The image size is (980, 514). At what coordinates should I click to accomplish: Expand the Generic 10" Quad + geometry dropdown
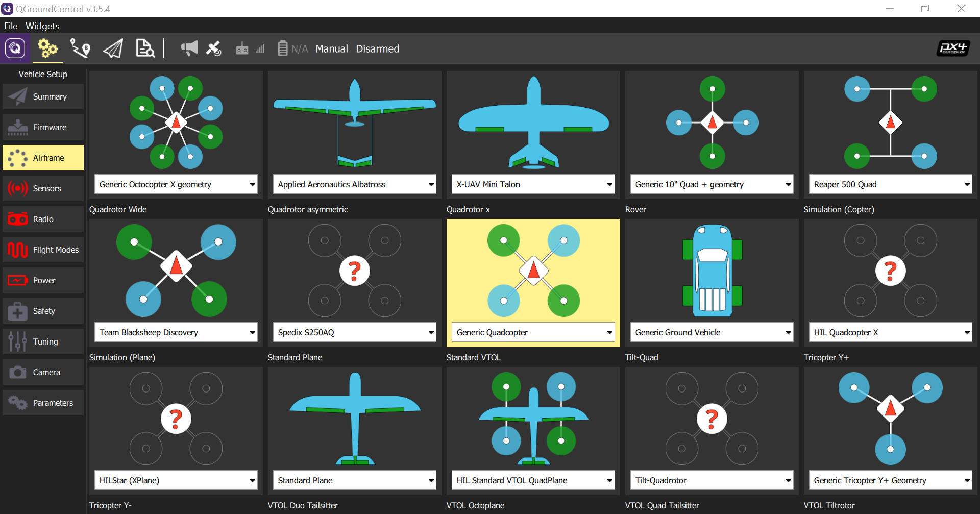[712, 184]
